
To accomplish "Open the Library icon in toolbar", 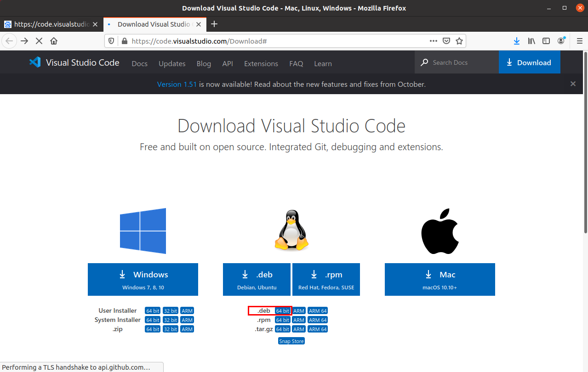I will click(x=531, y=41).
